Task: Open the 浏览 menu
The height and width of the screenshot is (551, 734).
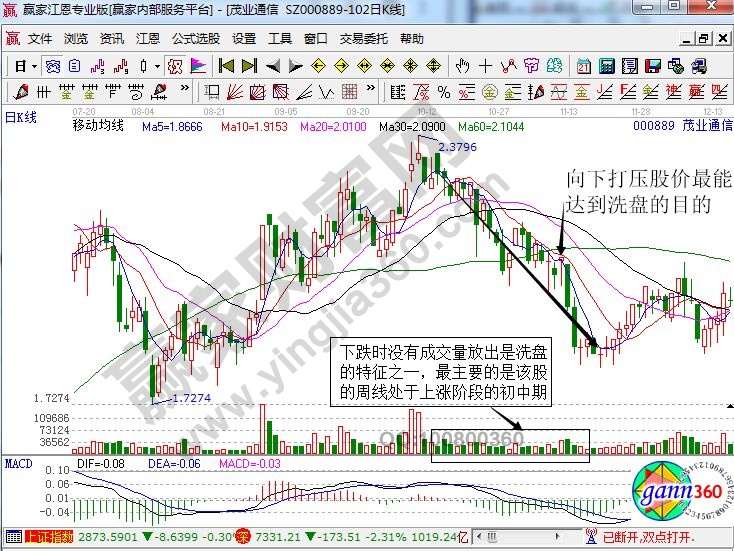Action: 76,38
